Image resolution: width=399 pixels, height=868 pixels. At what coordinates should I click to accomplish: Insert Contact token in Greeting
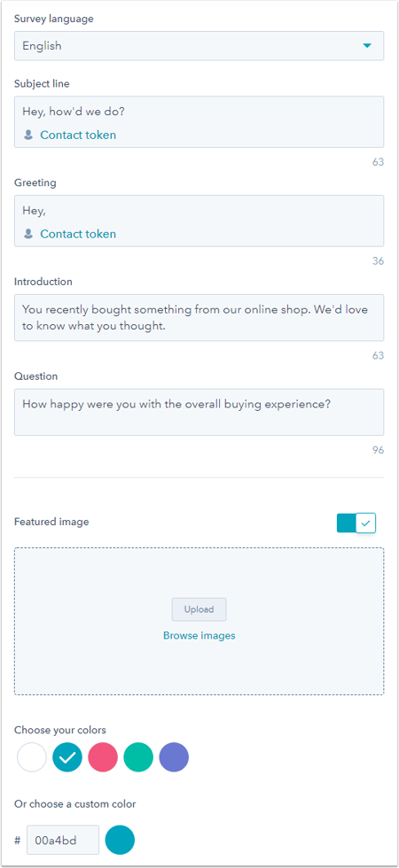pyautogui.click(x=78, y=234)
